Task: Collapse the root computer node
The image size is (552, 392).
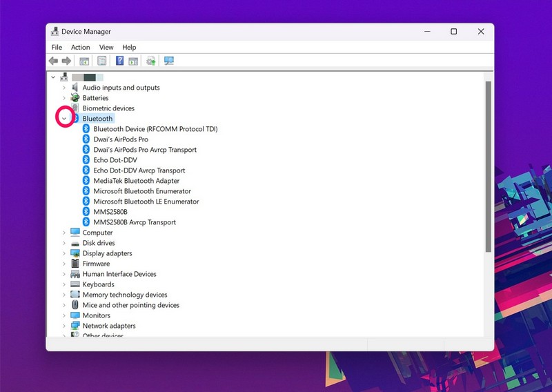Action: click(53, 77)
